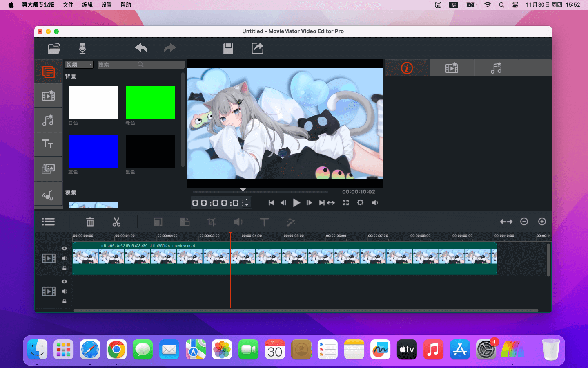Undo last action with back arrow
This screenshot has height=368, width=588.
[141, 48]
